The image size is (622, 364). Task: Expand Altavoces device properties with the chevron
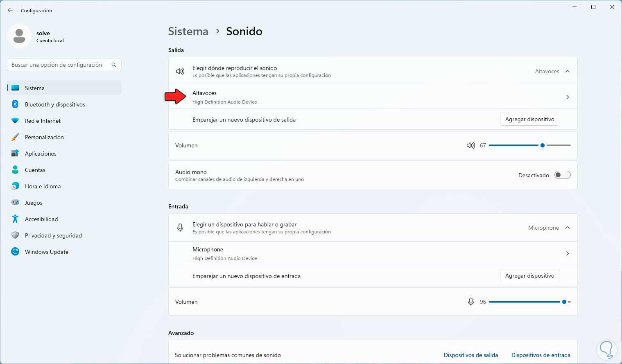tap(568, 97)
